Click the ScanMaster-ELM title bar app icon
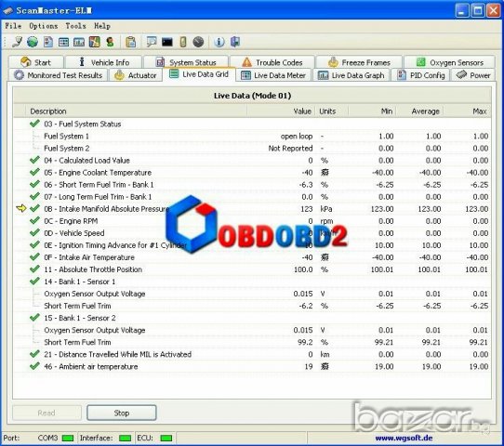The width and height of the screenshot is (504, 446). [x=7, y=10]
